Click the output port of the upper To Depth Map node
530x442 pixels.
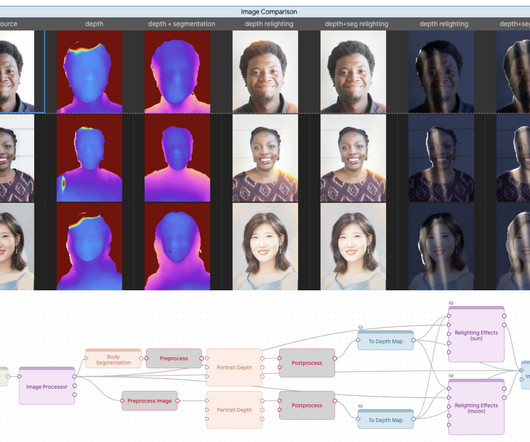coord(413,341)
